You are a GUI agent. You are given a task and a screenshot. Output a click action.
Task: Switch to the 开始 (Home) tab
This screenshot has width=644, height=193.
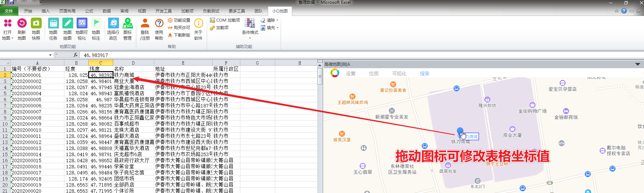pyautogui.click(x=28, y=11)
